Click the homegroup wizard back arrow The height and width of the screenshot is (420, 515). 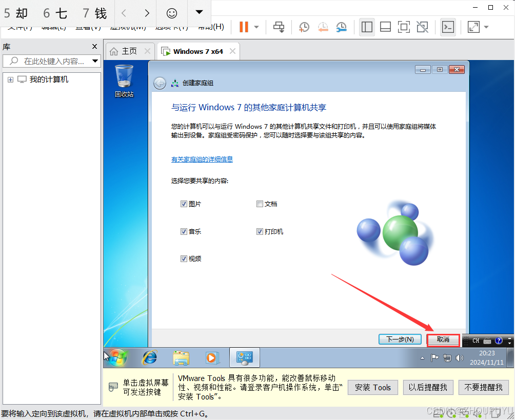[160, 83]
